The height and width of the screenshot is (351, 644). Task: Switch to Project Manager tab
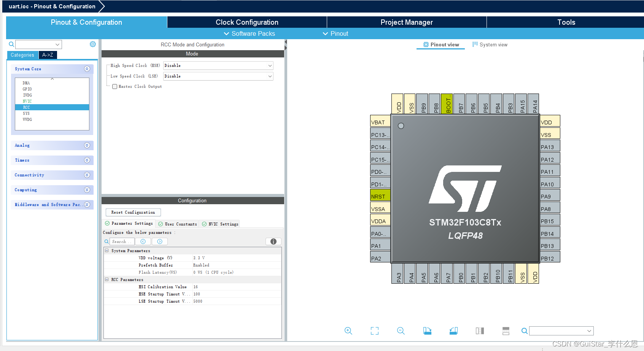tap(407, 22)
